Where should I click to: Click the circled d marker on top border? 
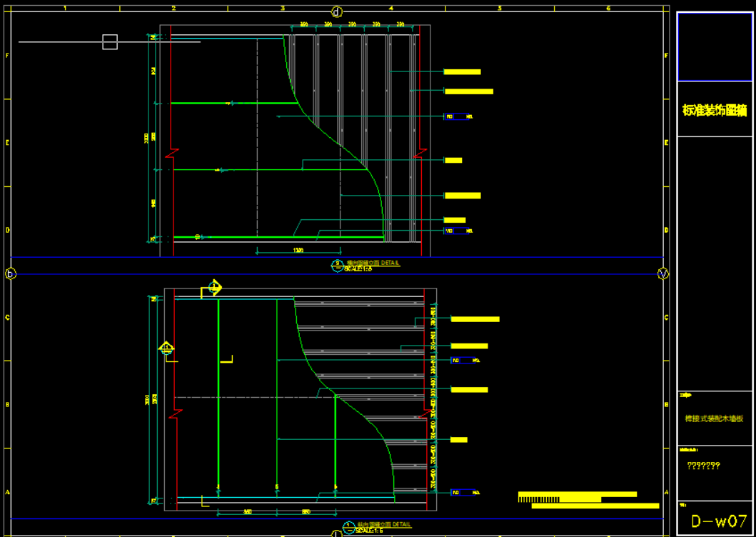[336, 12]
